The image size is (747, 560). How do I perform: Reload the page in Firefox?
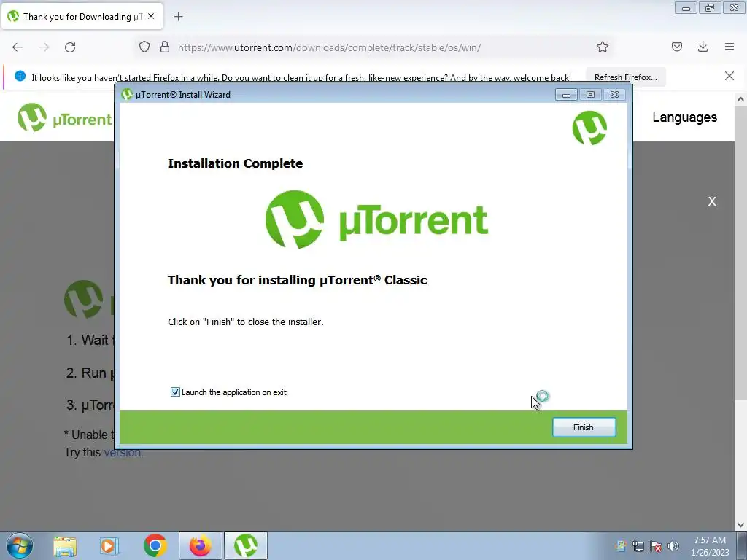click(70, 47)
